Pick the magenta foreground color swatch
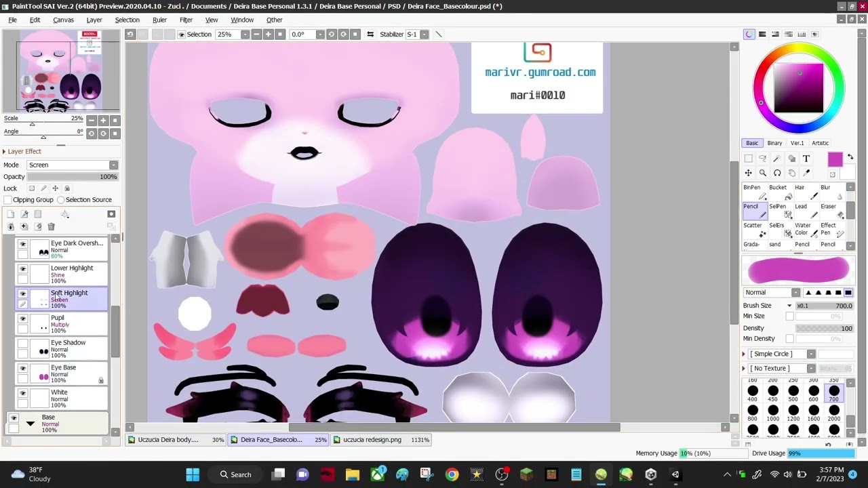This screenshot has width=868, height=488. point(835,159)
